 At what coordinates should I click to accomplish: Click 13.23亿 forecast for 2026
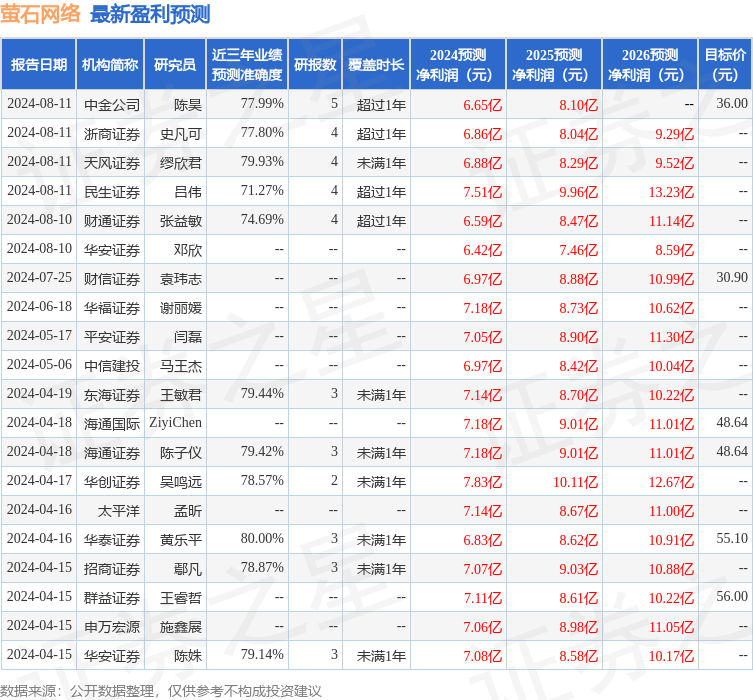671,192
